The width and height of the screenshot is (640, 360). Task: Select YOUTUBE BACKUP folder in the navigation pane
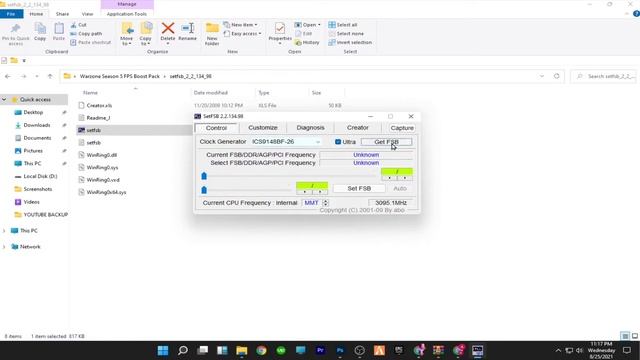tap(45, 215)
